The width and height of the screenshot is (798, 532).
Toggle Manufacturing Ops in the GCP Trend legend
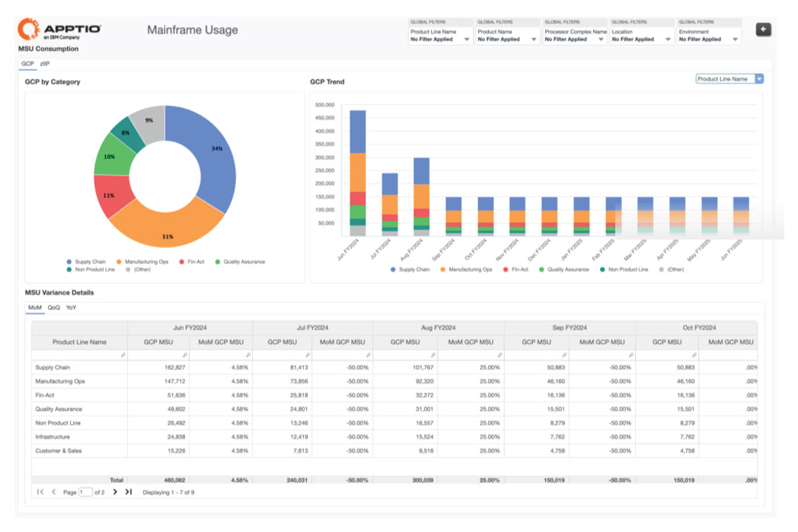[x=466, y=269]
